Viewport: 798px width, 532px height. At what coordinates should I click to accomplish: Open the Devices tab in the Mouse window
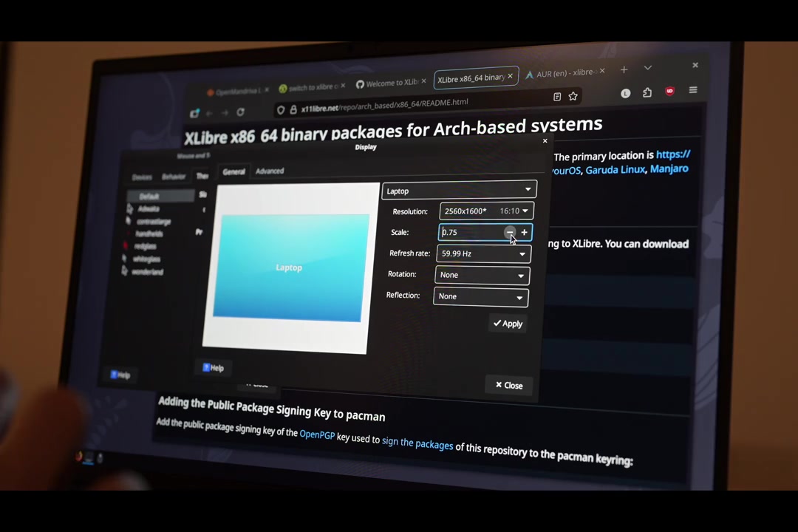(x=142, y=177)
